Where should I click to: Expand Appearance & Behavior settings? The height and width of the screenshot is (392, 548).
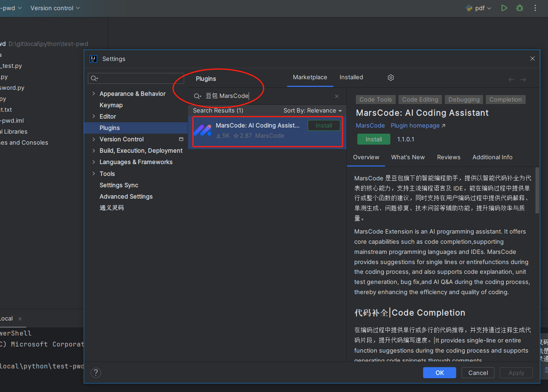(93, 93)
